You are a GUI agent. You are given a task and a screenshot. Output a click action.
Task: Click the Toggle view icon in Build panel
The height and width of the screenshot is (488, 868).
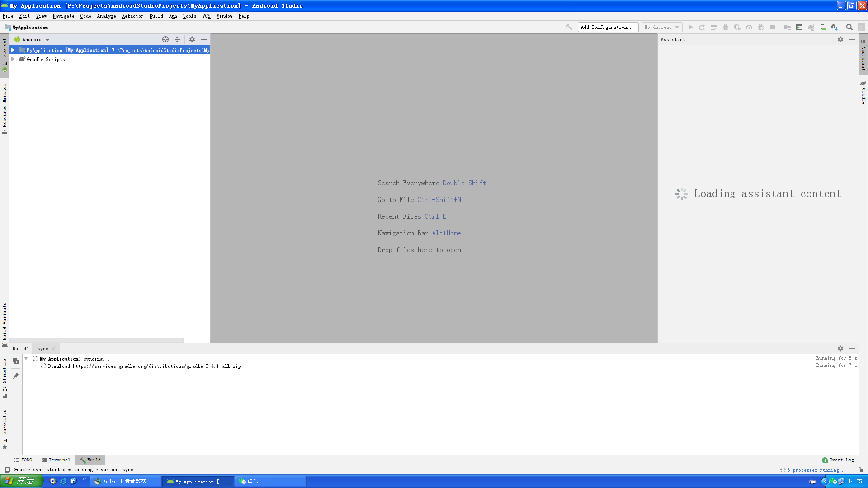click(x=16, y=361)
